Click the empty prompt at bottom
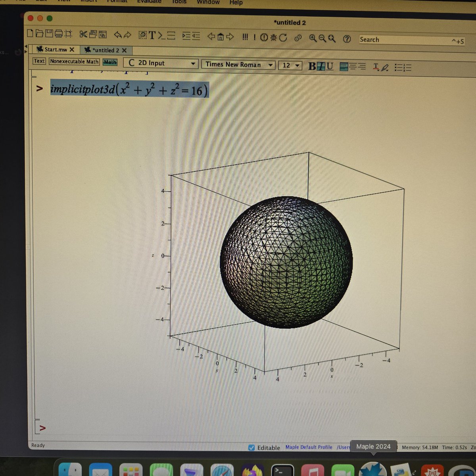This screenshot has width=476, height=476. [x=43, y=428]
